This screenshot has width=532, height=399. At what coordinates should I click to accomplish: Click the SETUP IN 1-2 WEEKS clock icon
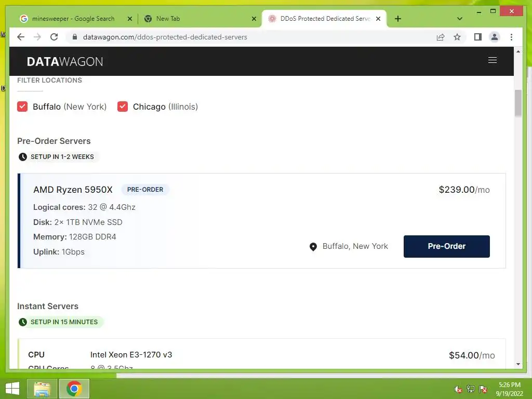coord(23,157)
